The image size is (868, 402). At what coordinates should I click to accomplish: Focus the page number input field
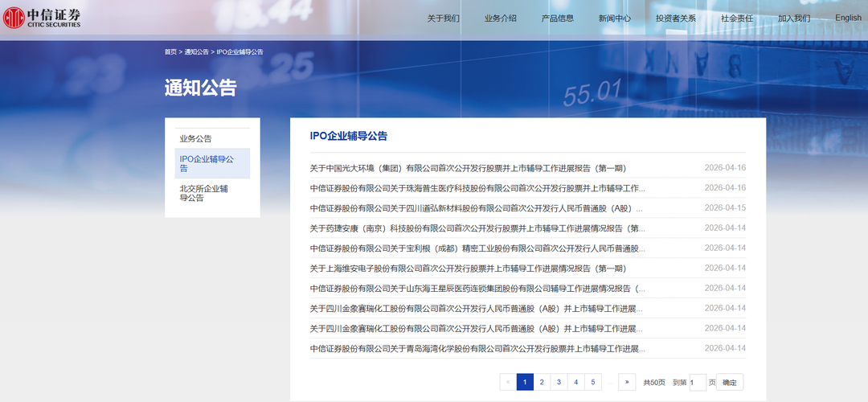click(x=698, y=383)
